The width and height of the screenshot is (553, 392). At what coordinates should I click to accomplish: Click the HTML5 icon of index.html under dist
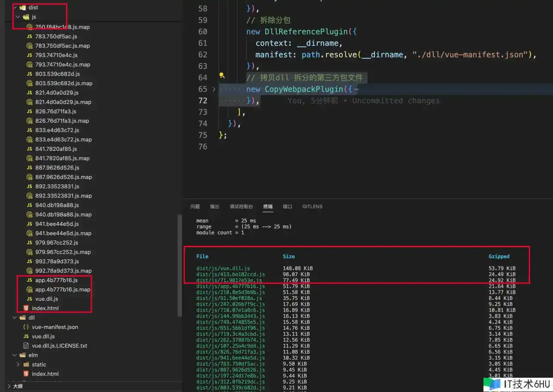(26, 308)
